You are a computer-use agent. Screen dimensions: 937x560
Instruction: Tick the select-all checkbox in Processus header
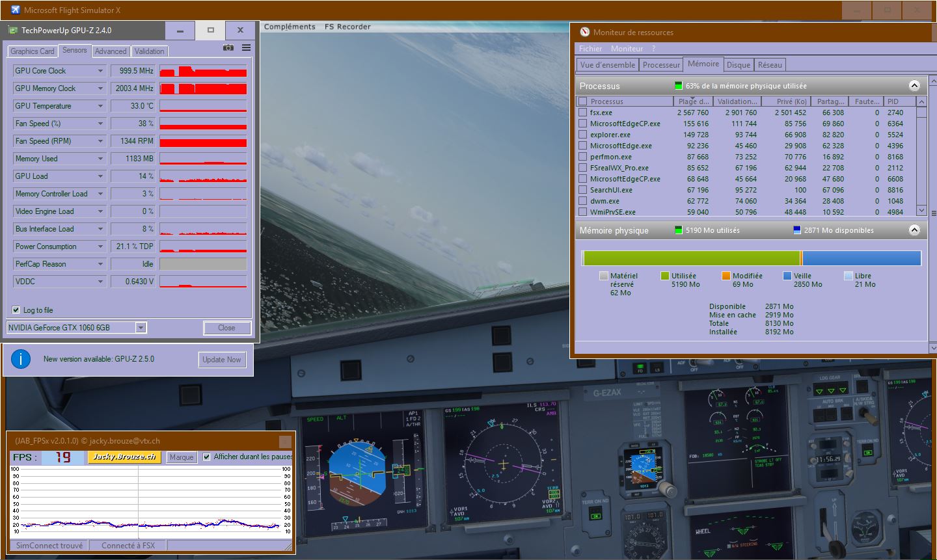tap(583, 101)
